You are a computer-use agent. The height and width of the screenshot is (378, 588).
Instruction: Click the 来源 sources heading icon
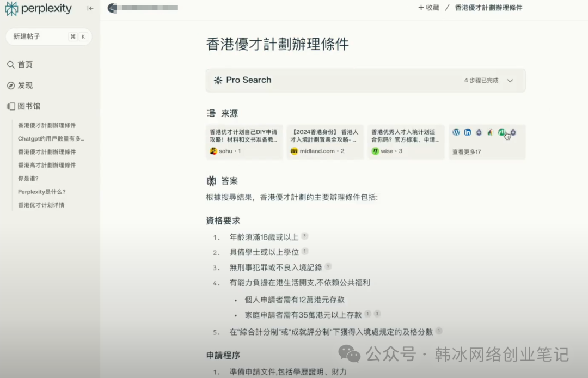coord(211,113)
